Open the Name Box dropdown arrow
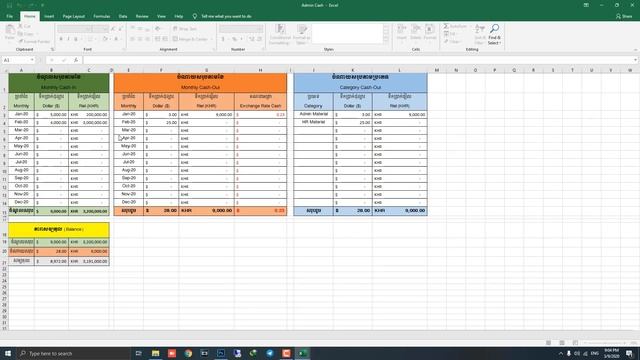This screenshot has height=360, width=640. click(x=32, y=60)
